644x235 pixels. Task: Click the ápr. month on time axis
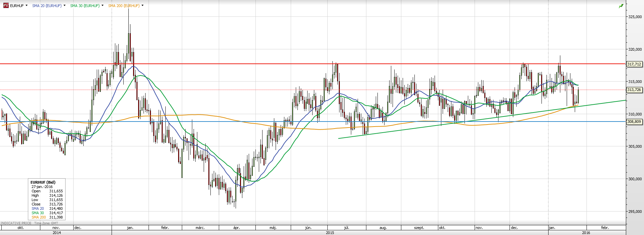pos(237,228)
